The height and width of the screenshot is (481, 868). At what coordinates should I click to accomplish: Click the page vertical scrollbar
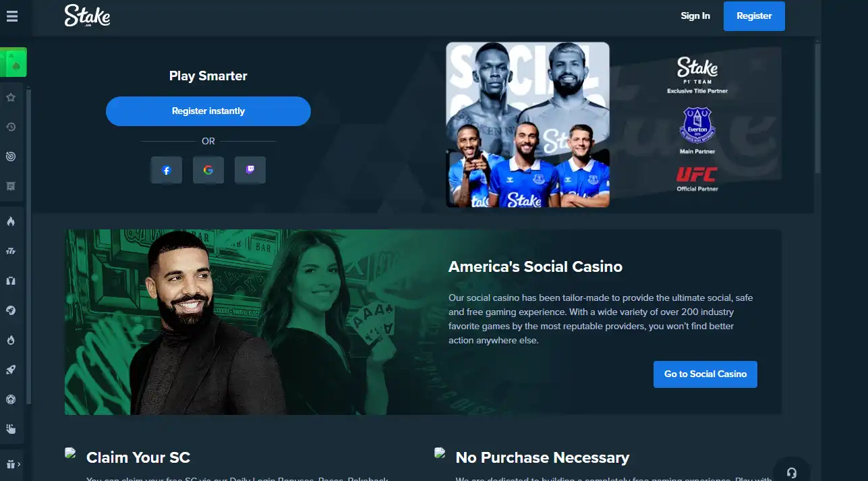coord(818,108)
